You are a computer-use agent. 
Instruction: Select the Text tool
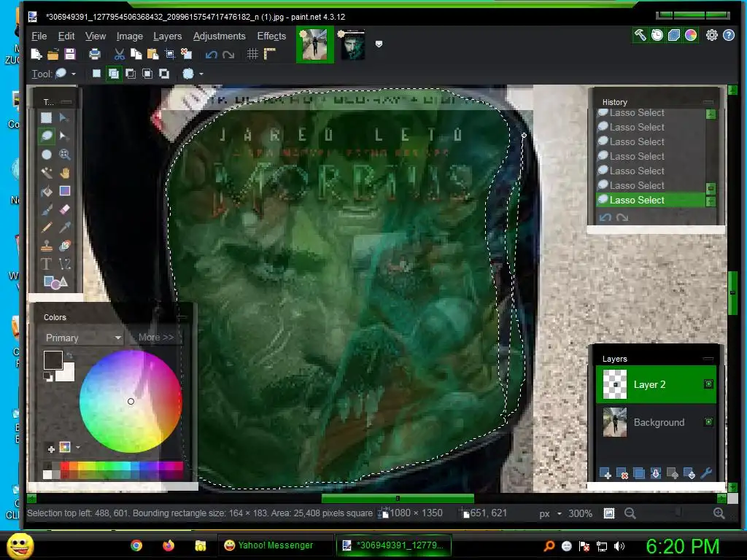pos(46,264)
